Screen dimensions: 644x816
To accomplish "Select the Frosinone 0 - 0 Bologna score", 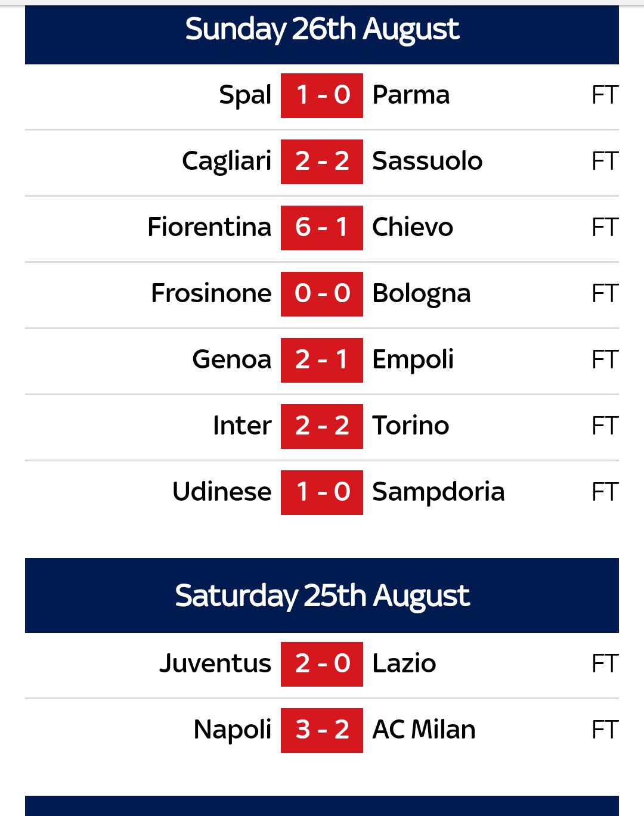I will (322, 294).
